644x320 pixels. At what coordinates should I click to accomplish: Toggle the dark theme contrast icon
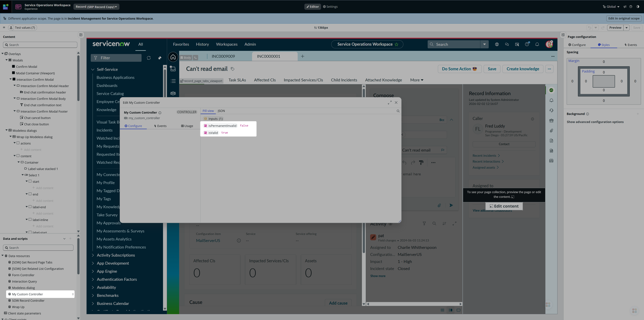[638, 7]
